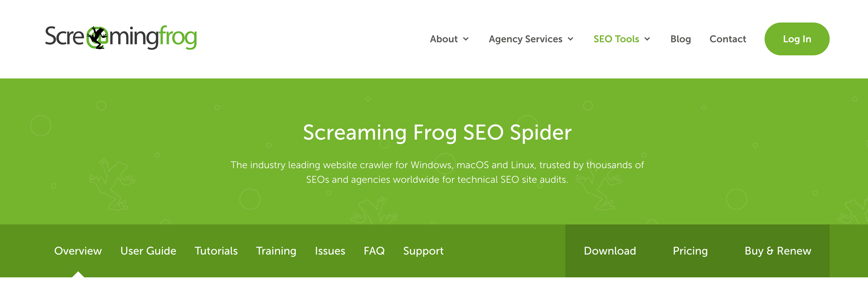View Pricing information
This screenshot has height=295, width=868.
pos(690,251)
